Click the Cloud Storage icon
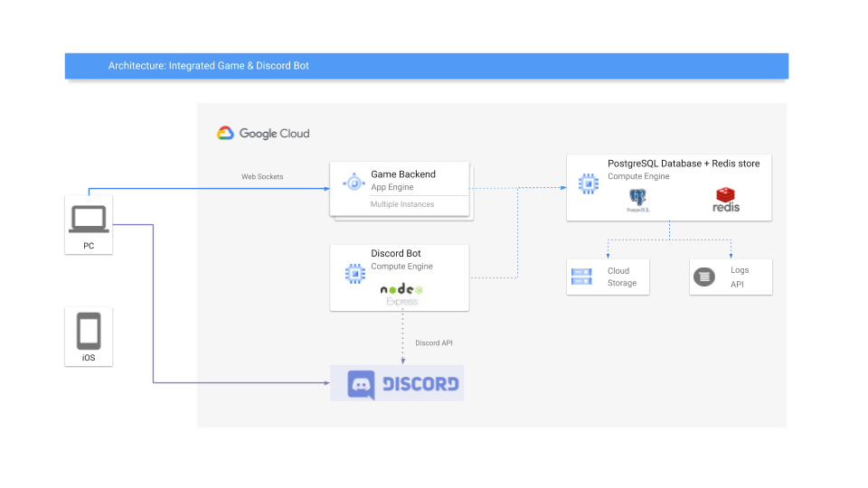868x488 pixels. [x=581, y=277]
